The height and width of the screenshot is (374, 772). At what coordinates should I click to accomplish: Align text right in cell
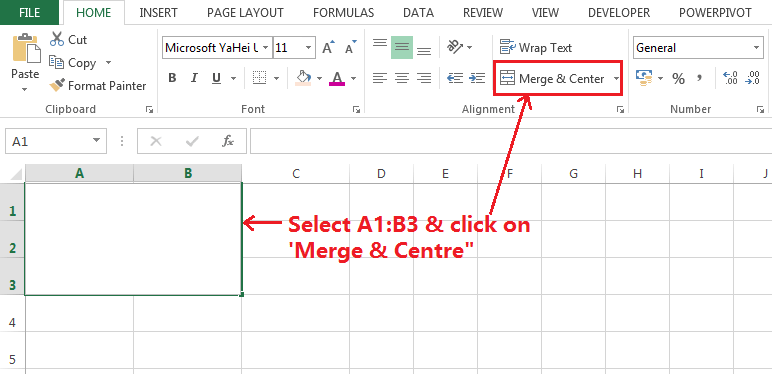[x=424, y=78]
